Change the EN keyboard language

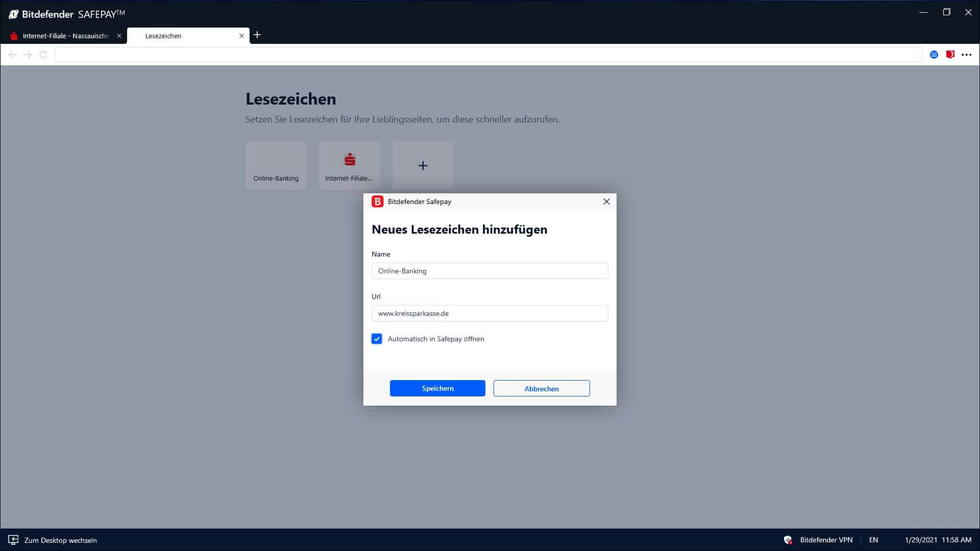[873, 540]
